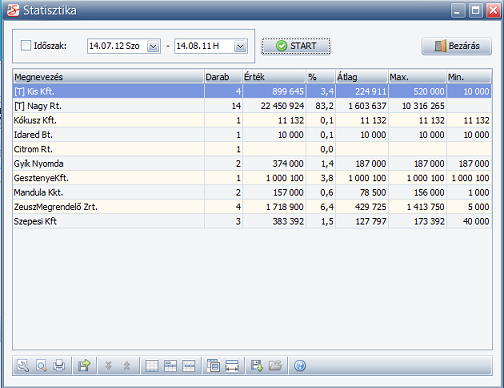This screenshot has width=504, height=388.
Task: Click the collapse-all double up arrows icon
Action: click(127, 366)
